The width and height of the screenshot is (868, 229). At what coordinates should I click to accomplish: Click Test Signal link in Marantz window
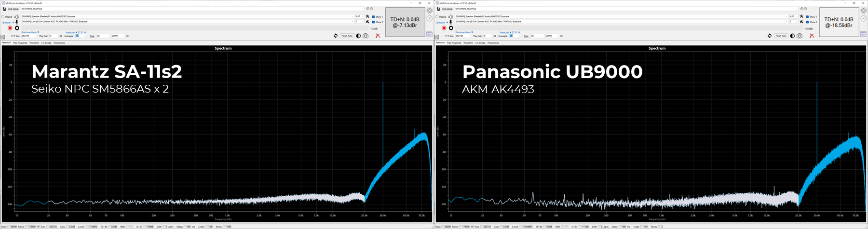[13, 9]
